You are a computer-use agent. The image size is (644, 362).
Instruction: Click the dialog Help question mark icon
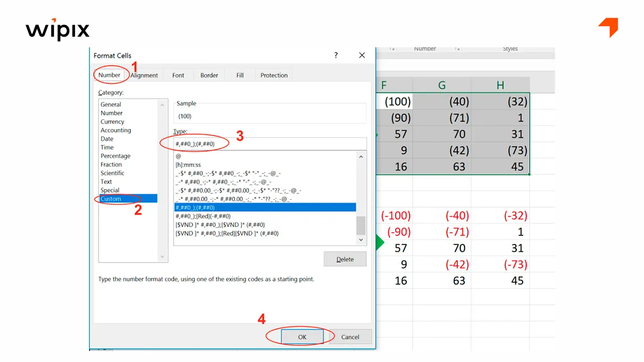pyautogui.click(x=336, y=55)
